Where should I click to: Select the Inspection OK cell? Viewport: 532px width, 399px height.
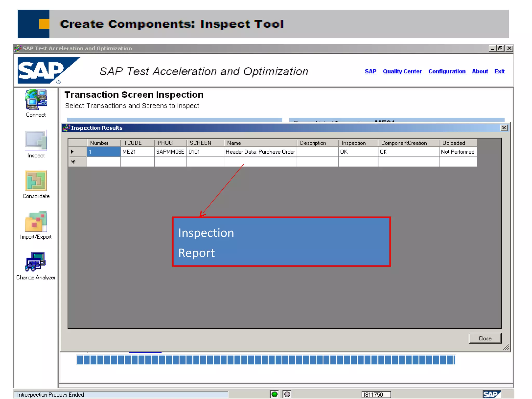358,152
